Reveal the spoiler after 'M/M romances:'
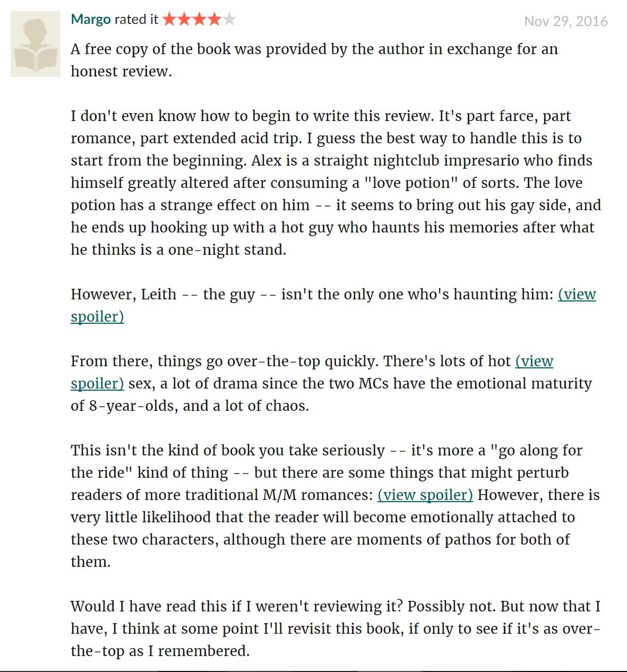627x672 pixels. pos(425,495)
